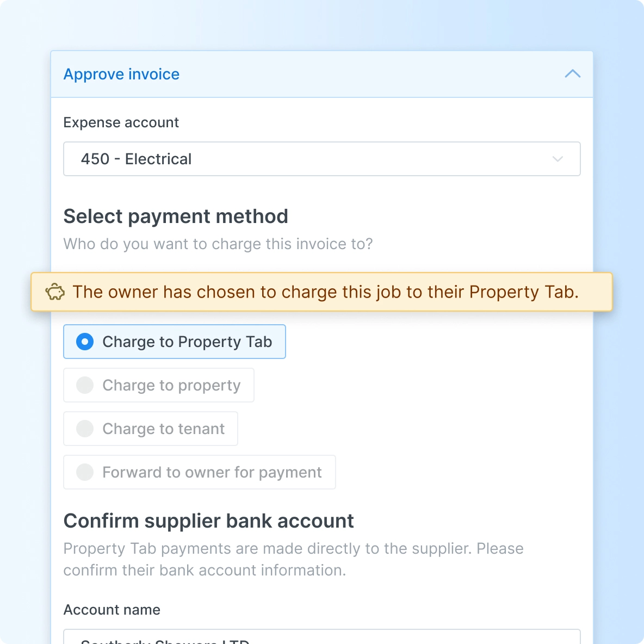Collapse the Approve invoice panel chevron
Viewport: 644px width, 644px height.
pyautogui.click(x=572, y=74)
